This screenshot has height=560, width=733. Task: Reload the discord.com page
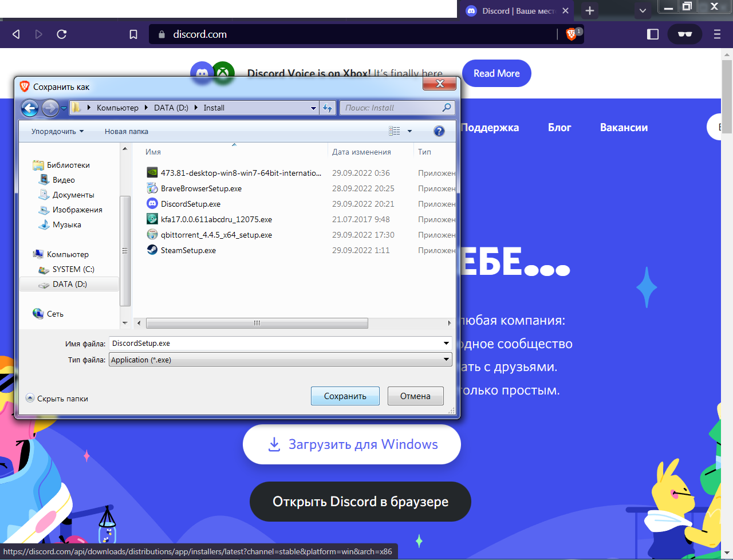pos(62,34)
